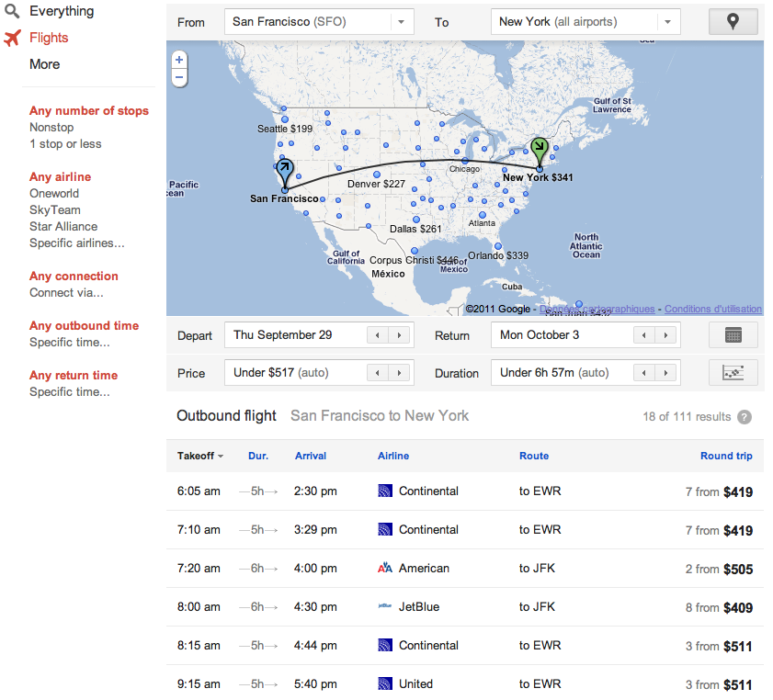The width and height of the screenshot is (773, 700).
Task: Open the Connect via... option
Action: click(x=66, y=293)
